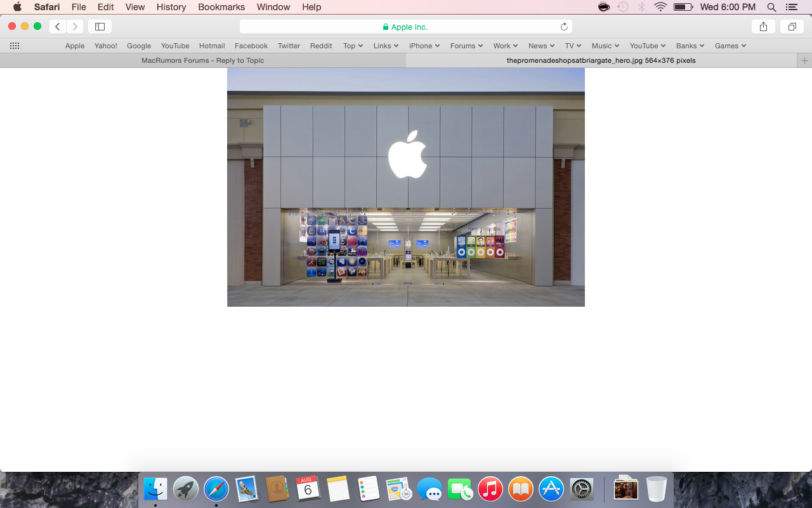Screen dimensions: 812x508
Task: Open the Safari application menu
Action: pos(47,7)
